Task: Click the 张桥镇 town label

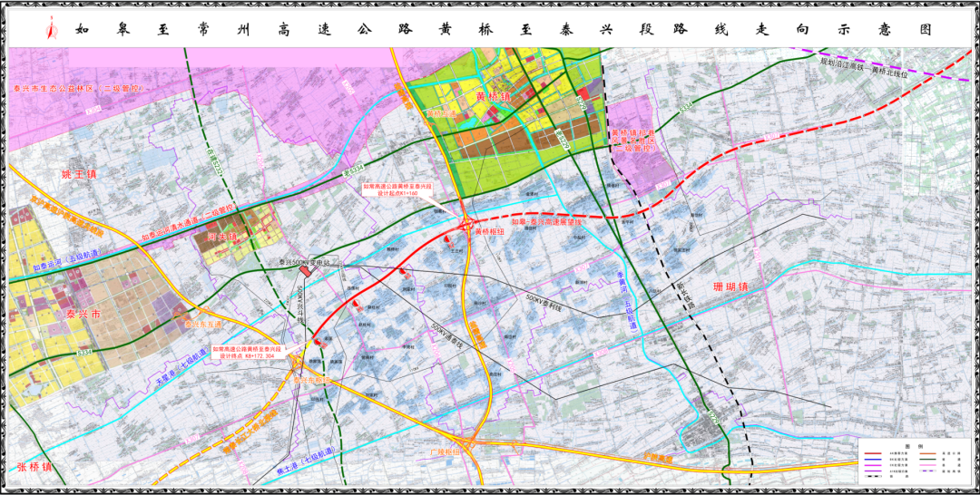Action: 34,467
